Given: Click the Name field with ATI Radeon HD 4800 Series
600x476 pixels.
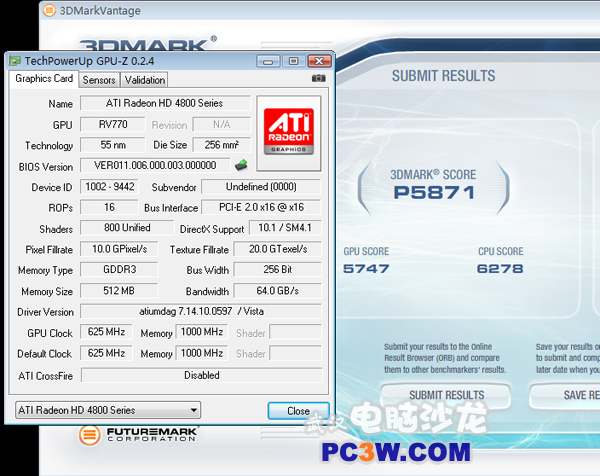Looking at the screenshot, I should point(165,103).
